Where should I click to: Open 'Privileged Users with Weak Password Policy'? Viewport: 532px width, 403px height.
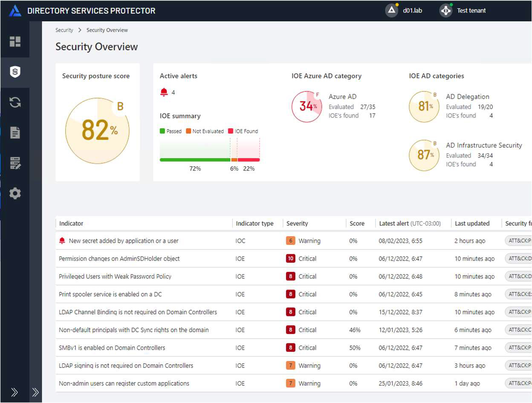pyautogui.click(x=115, y=276)
